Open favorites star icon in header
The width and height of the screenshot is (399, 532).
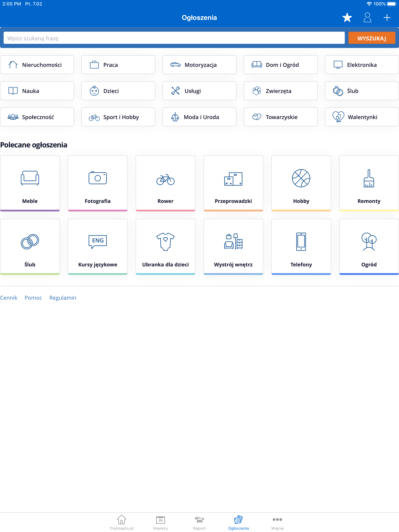pyautogui.click(x=347, y=18)
